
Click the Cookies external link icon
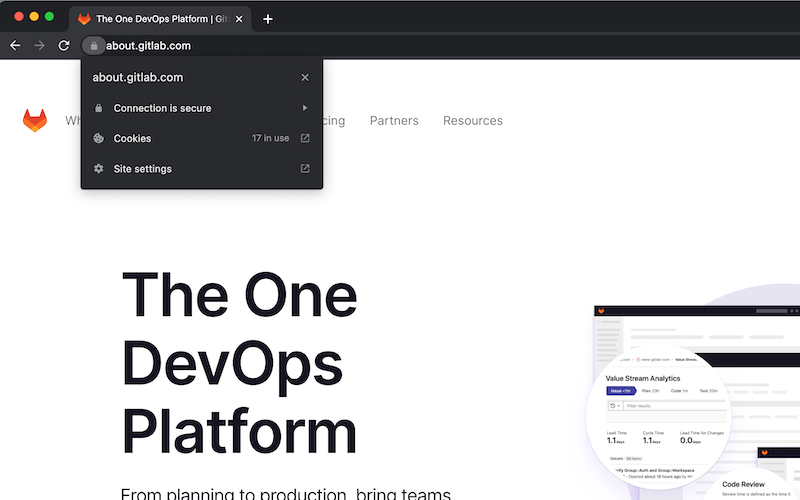tap(305, 138)
